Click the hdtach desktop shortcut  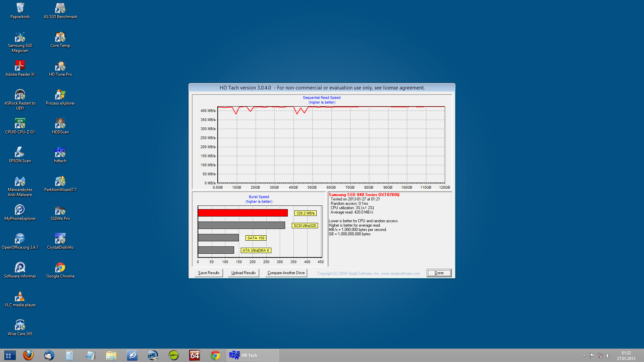point(60,155)
